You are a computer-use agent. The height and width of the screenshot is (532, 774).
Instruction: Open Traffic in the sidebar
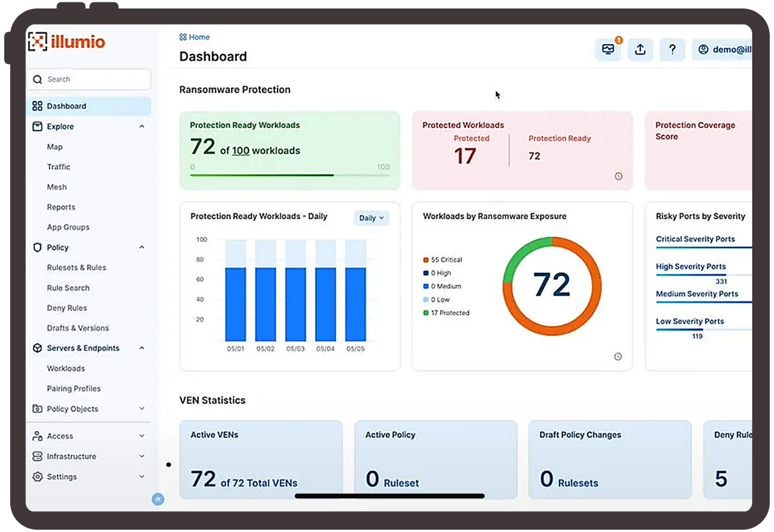click(59, 167)
